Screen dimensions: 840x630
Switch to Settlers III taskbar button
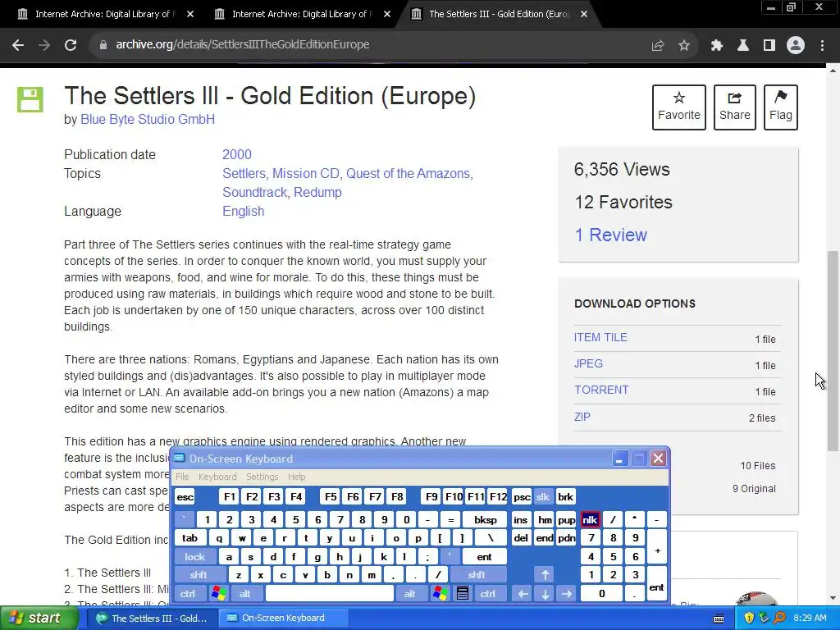point(153,619)
